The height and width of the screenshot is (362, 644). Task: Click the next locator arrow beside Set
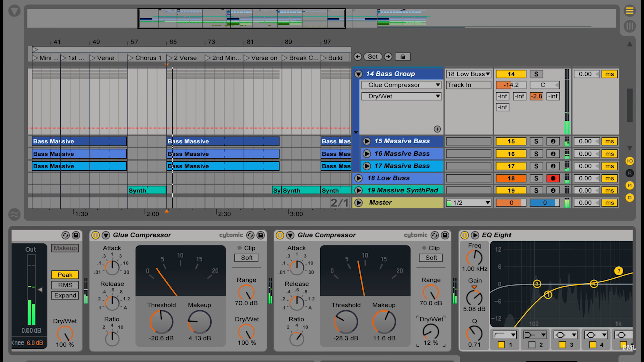(x=388, y=57)
